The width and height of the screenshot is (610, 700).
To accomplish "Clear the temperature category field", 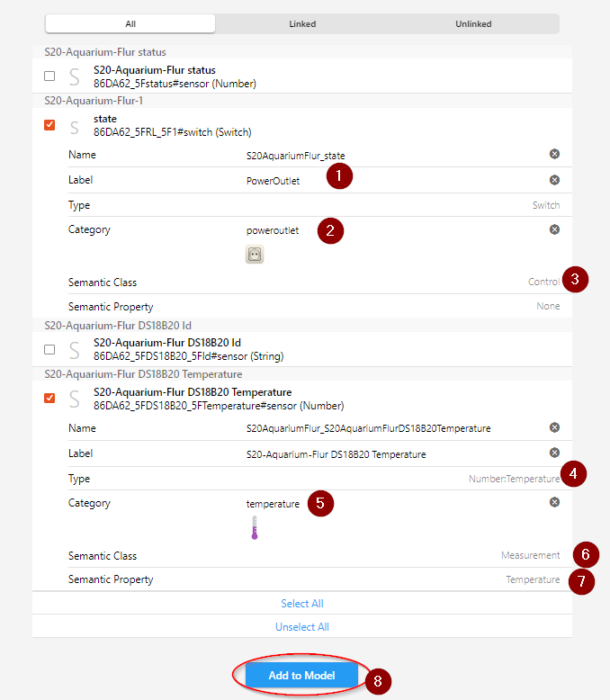I will pos(554,503).
